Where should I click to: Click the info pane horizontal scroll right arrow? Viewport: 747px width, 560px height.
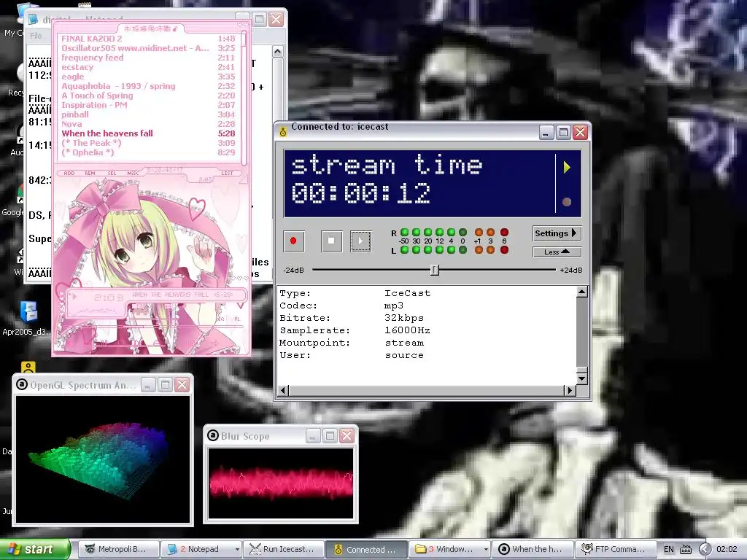coord(570,391)
